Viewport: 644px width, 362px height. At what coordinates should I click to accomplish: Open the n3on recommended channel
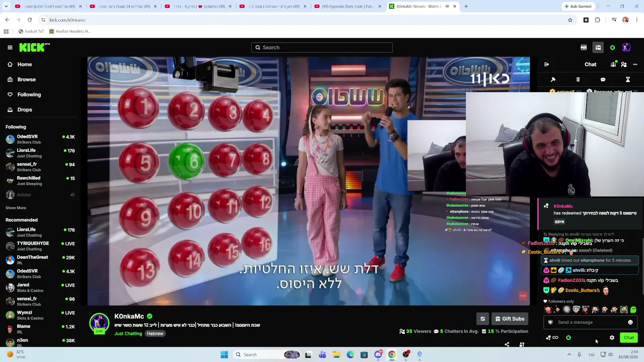(40, 342)
